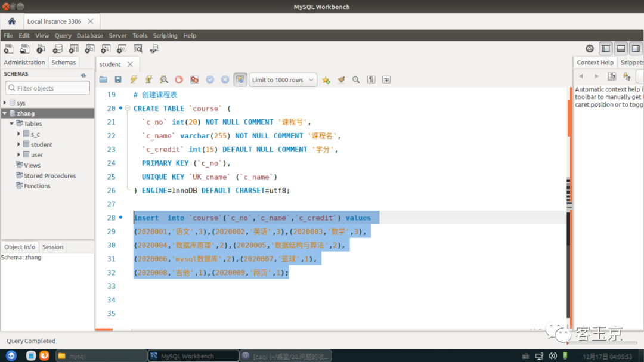
Task: Toggle the bottom output panel
Action: [x=621, y=48]
